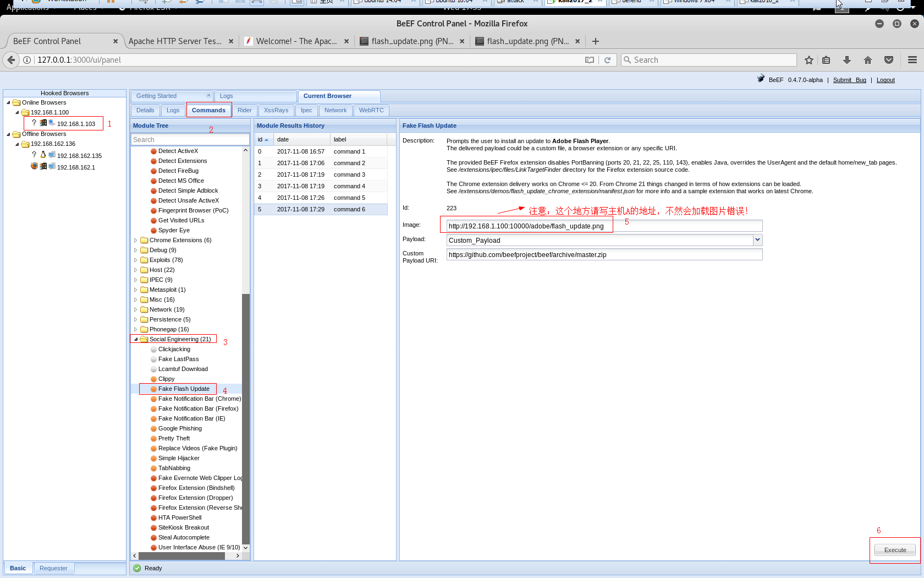Screen dimensions: 924x578
Task: Select HTA PowerShell module
Action: (x=180, y=517)
